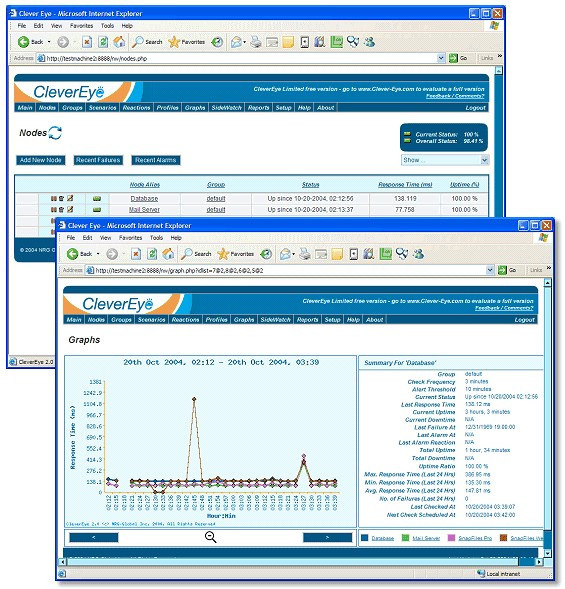This screenshot has height=589, width=565.
Task: Click Search in front Graphs window toolbar
Action: pos(196,254)
